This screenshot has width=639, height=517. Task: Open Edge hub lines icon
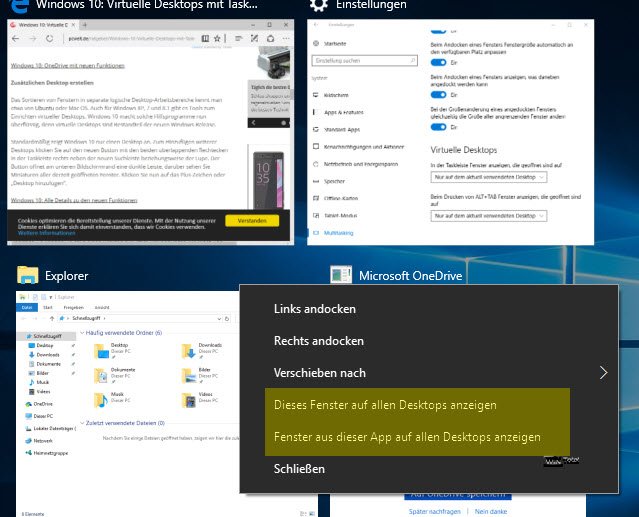coord(239,39)
